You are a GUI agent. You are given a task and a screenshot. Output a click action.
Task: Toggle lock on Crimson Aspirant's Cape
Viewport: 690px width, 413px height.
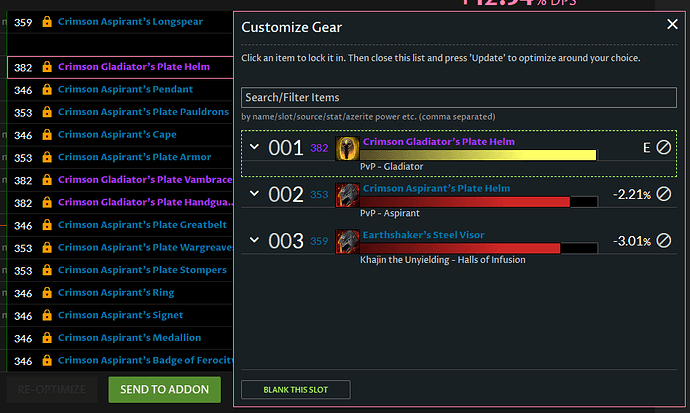(47, 135)
